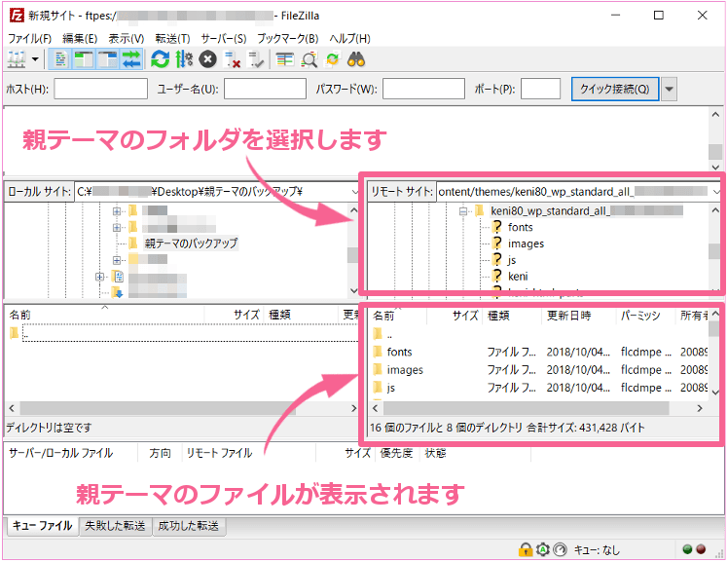Refresh file and folder lists
Screen dimensions: 728x562
click(161, 59)
